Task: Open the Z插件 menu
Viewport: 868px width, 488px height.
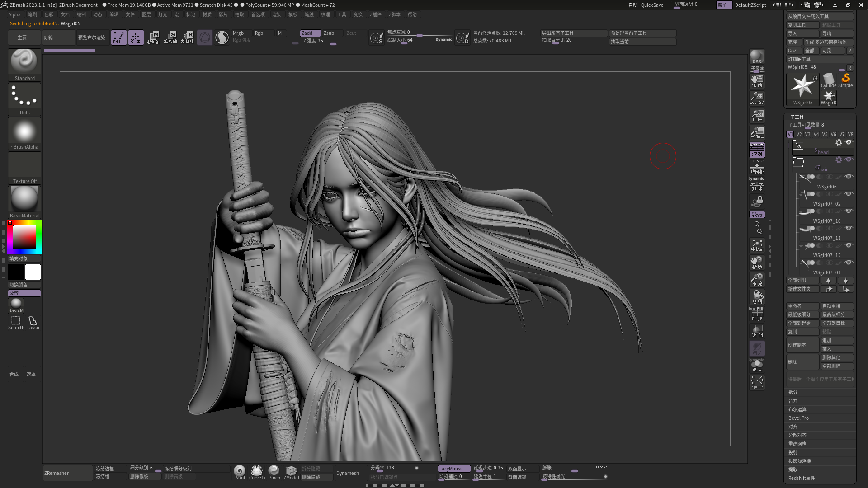Action: [375, 14]
